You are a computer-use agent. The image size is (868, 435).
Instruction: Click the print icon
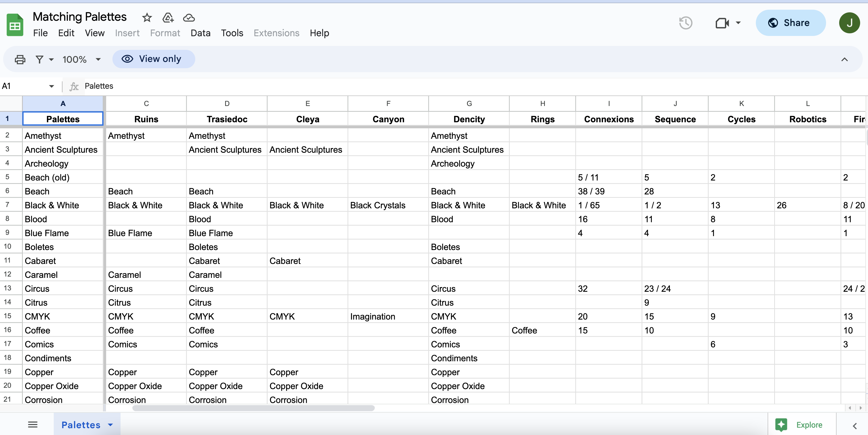click(20, 59)
